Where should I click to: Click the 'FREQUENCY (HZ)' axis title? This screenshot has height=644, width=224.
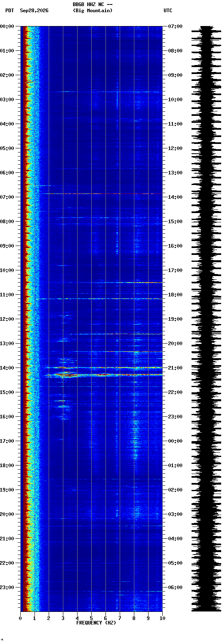coord(96,623)
